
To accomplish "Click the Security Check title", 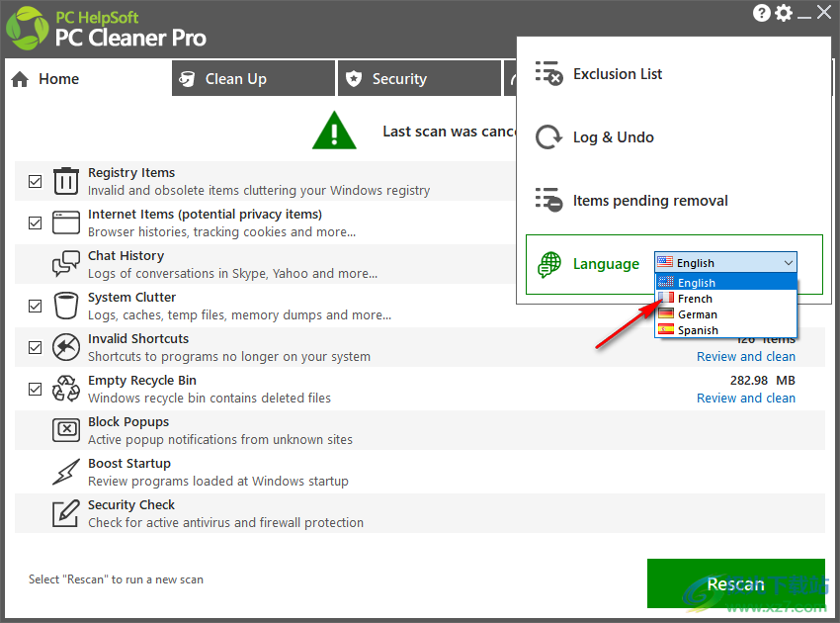I will coord(131,505).
